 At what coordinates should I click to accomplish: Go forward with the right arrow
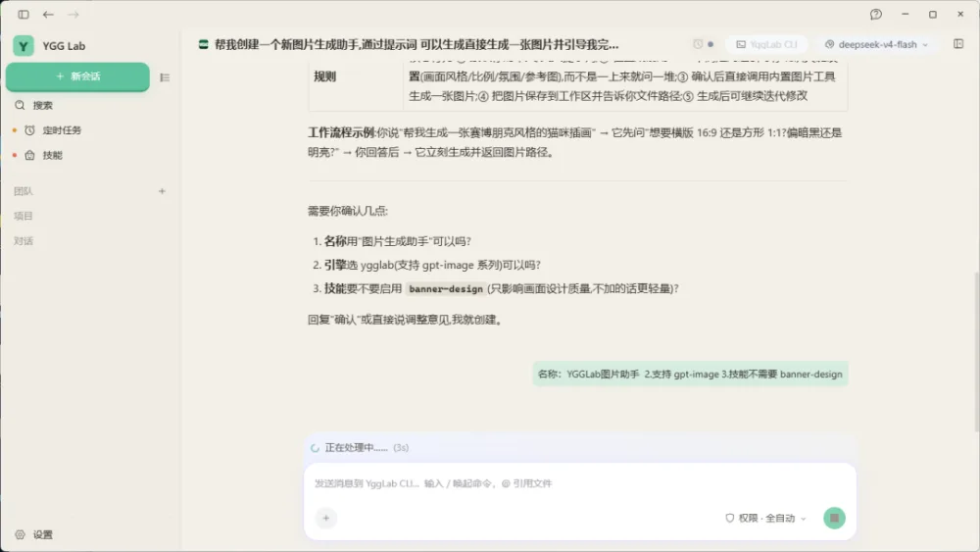73,14
